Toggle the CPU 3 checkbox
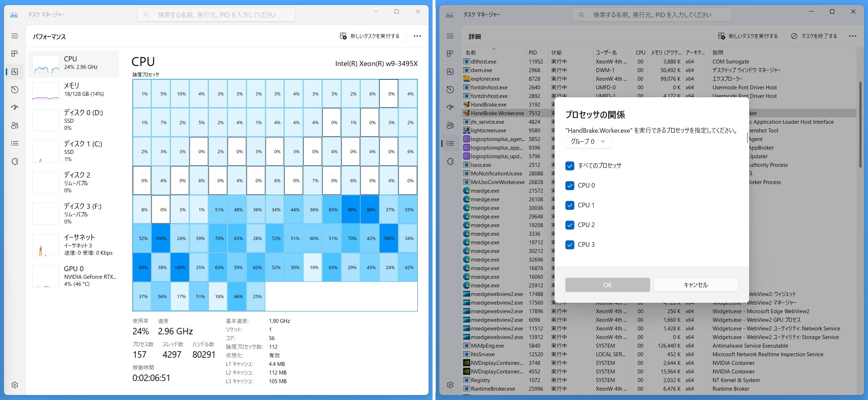Viewport: 868px width, 400px height. coord(570,245)
